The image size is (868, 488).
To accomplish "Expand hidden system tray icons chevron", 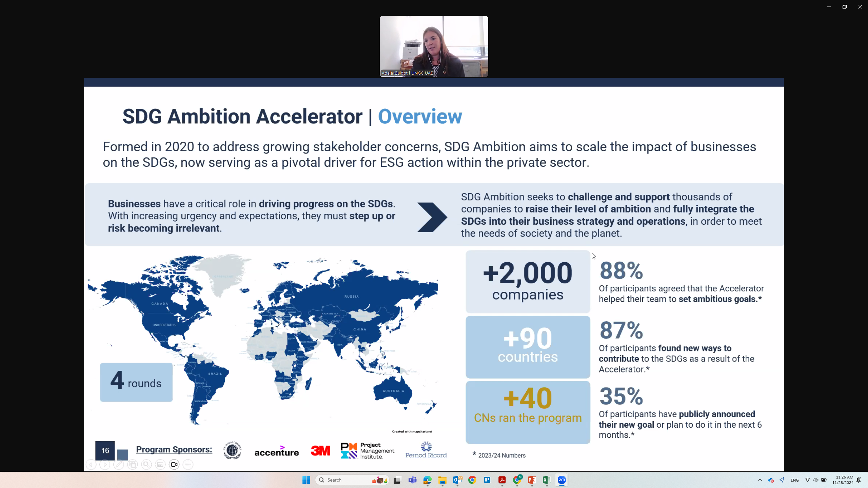I will (x=760, y=480).
